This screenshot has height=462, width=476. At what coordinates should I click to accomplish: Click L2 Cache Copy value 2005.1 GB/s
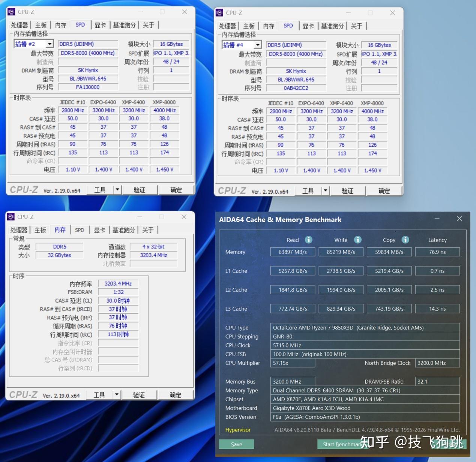pyautogui.click(x=389, y=290)
